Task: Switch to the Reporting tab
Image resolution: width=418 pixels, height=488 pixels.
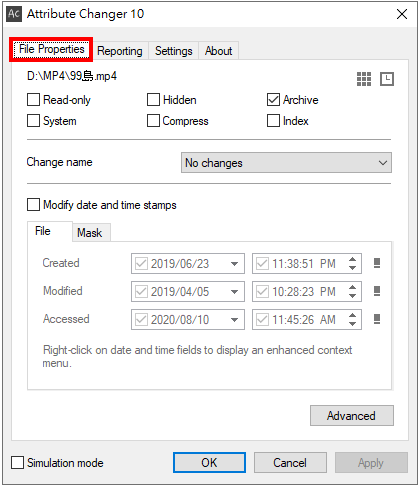Action: click(120, 51)
